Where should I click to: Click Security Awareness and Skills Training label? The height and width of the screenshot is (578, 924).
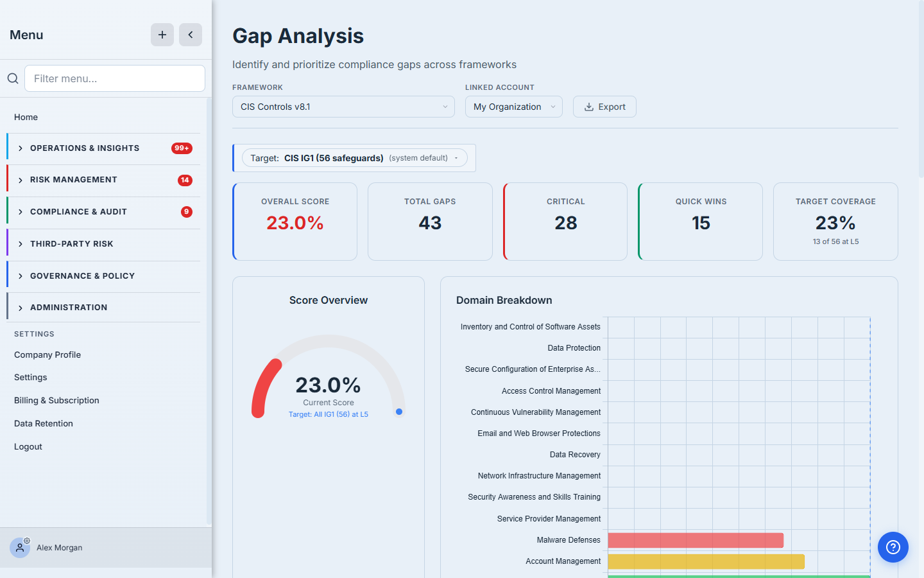coord(535,497)
